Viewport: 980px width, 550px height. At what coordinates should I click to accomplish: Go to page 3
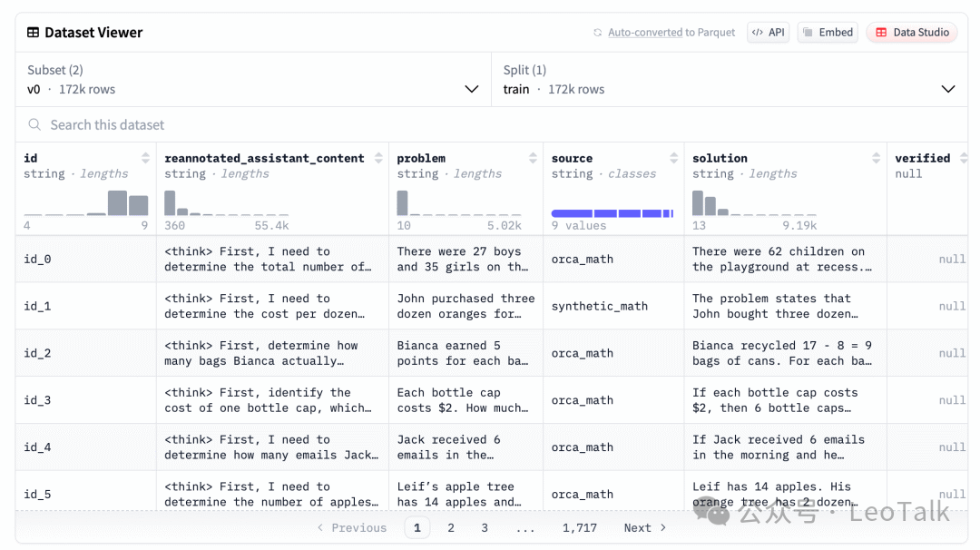point(485,528)
